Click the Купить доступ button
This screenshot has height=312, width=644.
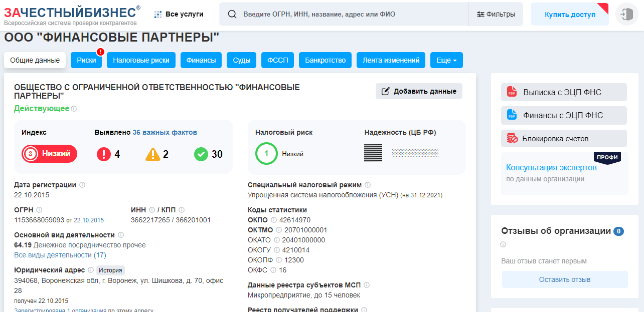coord(570,15)
